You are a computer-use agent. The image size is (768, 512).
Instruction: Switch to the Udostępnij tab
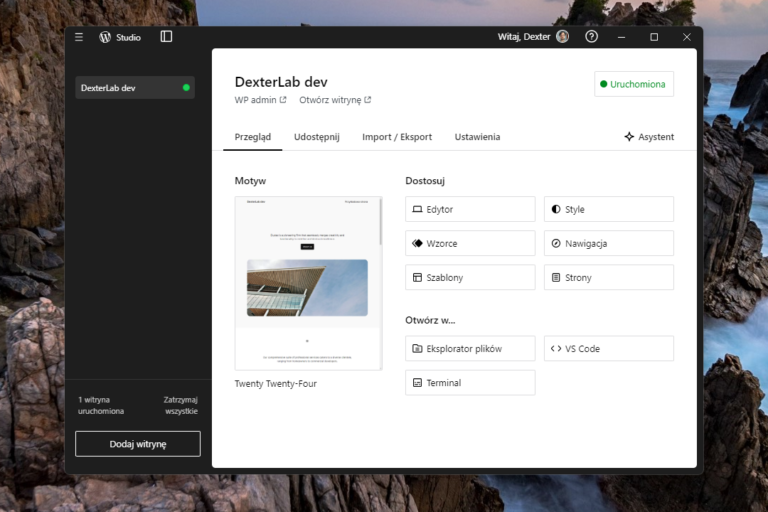316,137
